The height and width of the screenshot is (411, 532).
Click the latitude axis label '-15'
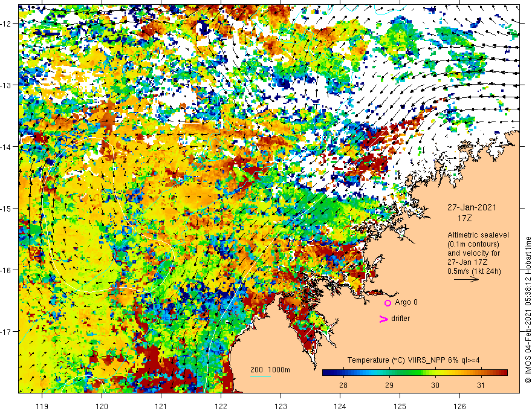(x=6, y=209)
